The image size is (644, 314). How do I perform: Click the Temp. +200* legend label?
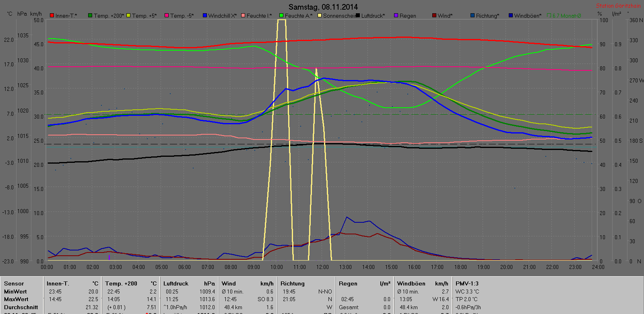[x=109, y=16]
